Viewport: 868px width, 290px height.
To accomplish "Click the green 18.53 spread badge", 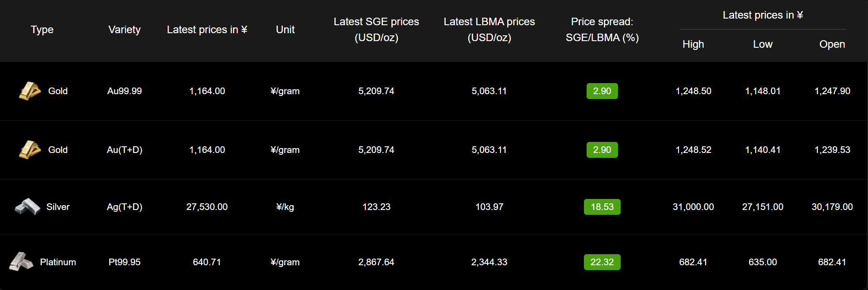I will pos(602,207).
